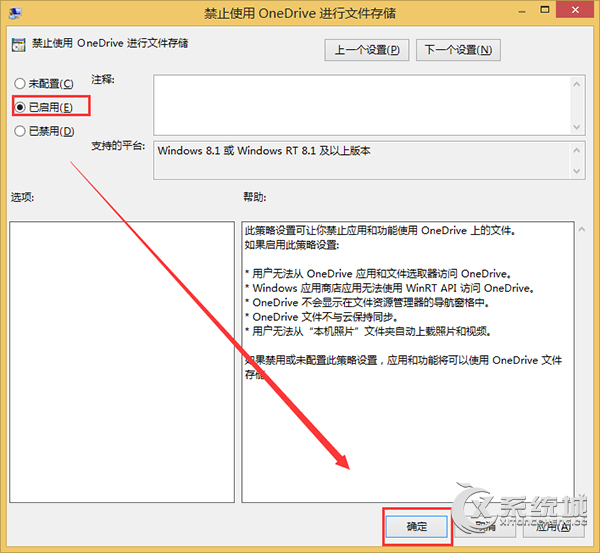Image resolution: width=600 pixels, height=553 pixels.
Task: Click the title bar text 禁止使用 OneDrive 进行文件存储
Action: (x=300, y=13)
